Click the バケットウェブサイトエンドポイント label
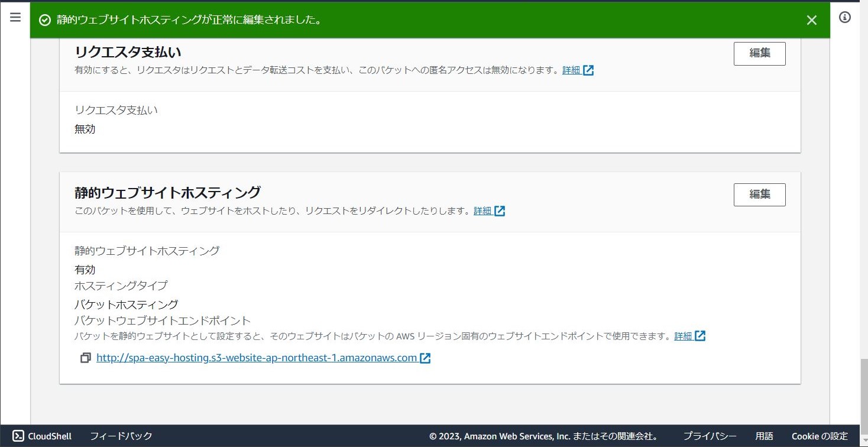868x447 pixels. click(x=163, y=321)
